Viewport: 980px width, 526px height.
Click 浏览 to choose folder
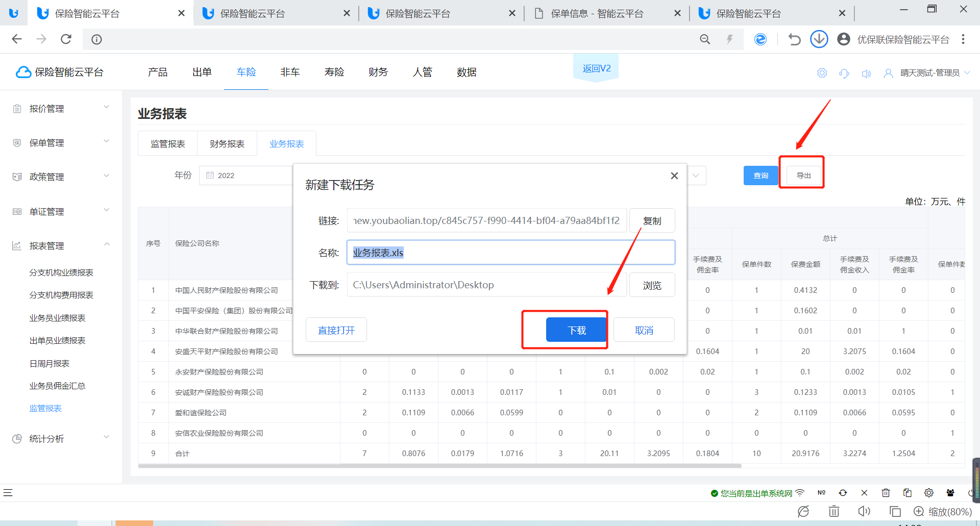click(x=652, y=285)
